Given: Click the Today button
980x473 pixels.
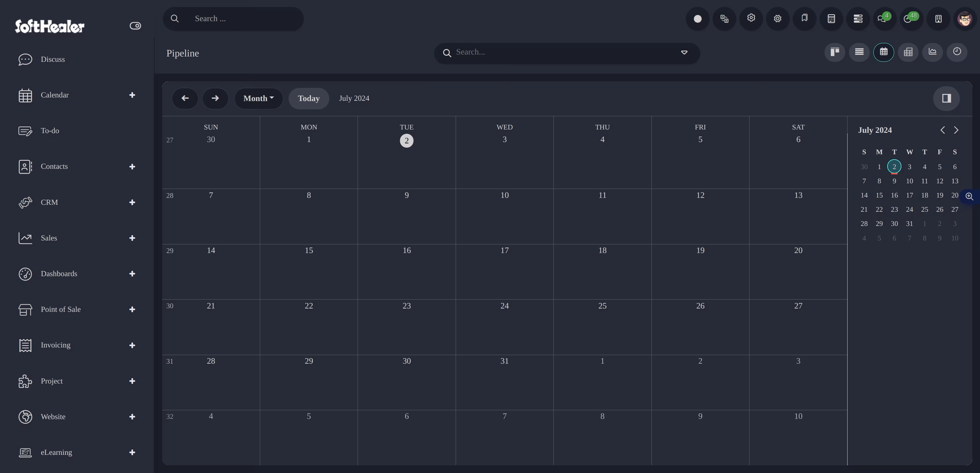Looking at the screenshot, I should click(x=308, y=98).
